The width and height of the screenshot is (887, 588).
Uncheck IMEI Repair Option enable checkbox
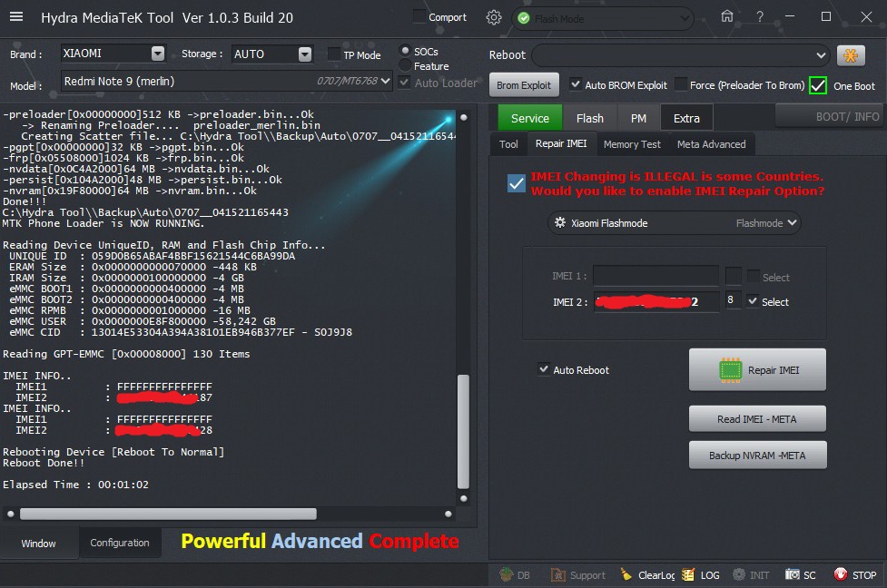point(517,183)
